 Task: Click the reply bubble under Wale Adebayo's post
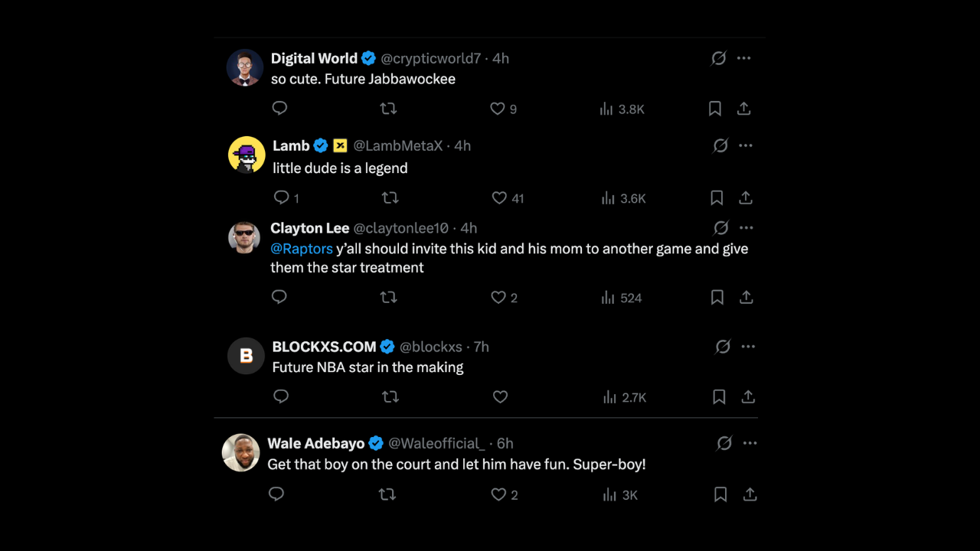276,494
